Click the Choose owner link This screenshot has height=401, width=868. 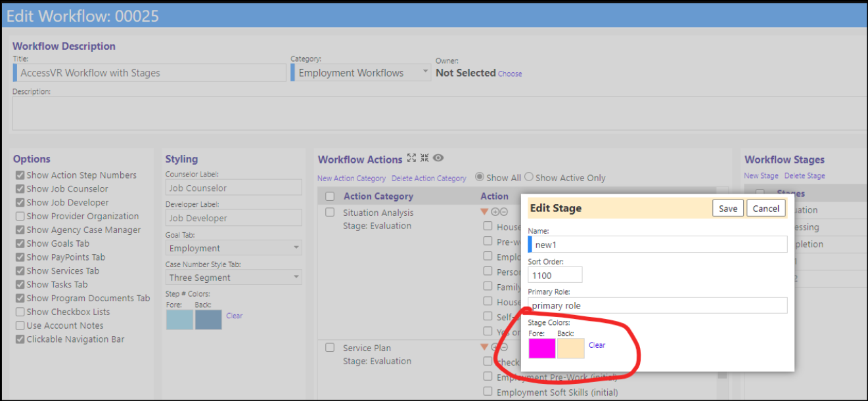[510, 74]
